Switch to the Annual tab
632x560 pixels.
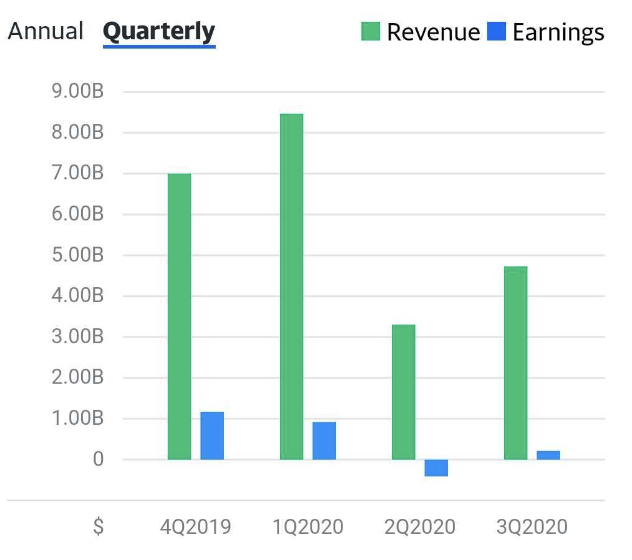pos(45,31)
